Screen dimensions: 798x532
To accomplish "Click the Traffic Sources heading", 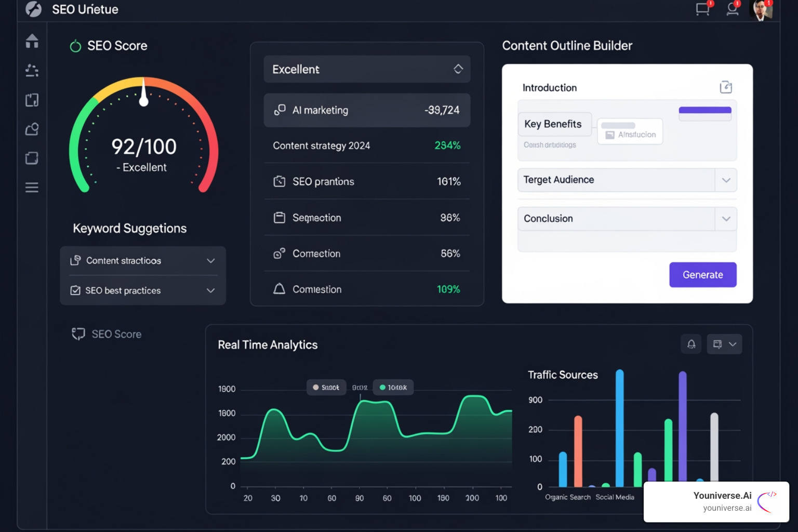I will click(563, 375).
